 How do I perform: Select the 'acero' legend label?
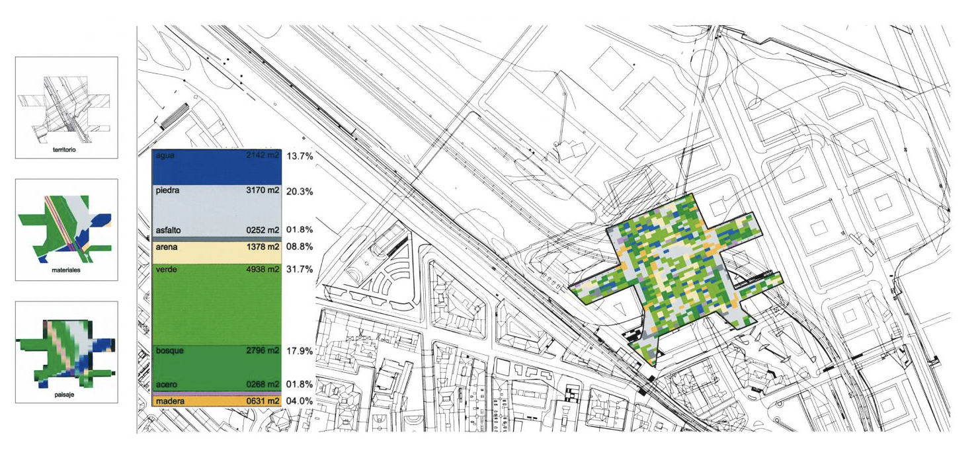tap(167, 385)
